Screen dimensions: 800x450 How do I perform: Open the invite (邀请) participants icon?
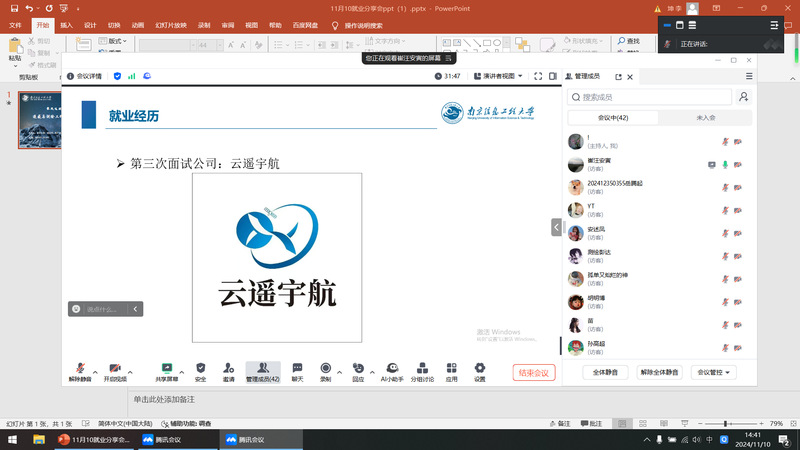coord(229,372)
